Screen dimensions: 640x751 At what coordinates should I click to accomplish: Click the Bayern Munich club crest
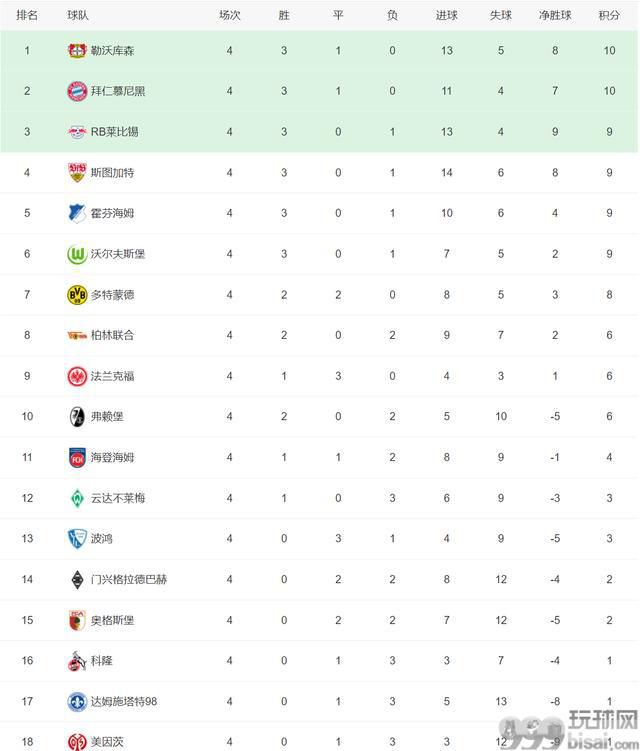[x=77, y=91]
